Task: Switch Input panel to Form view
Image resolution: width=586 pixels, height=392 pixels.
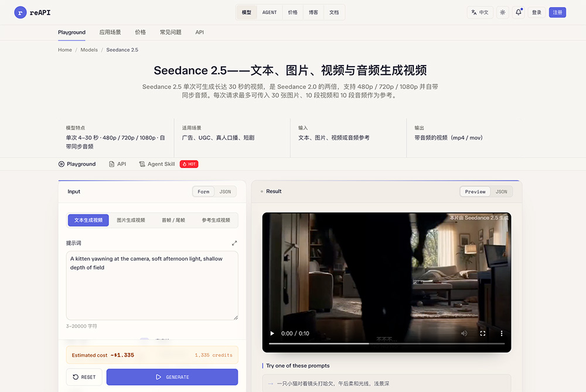Action: click(x=203, y=192)
